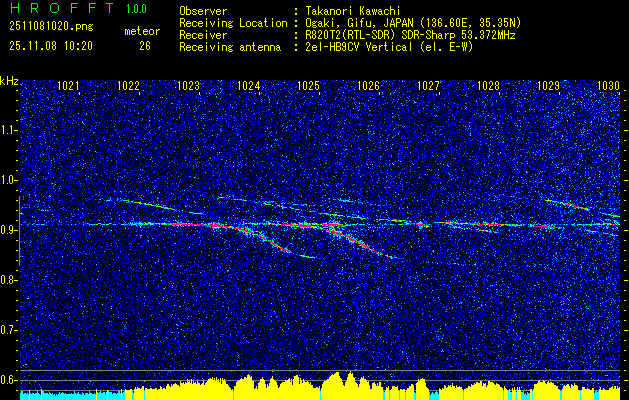The image size is (629, 400).
Task: Click observer name Takanori Kawachi
Action: point(351,11)
